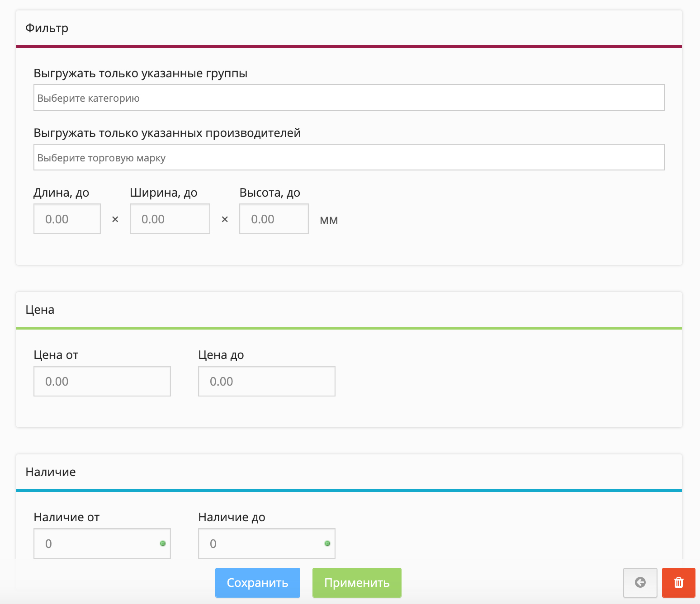Focus the Длина, до input field
Image resolution: width=700 pixels, height=604 pixels.
[x=67, y=219]
